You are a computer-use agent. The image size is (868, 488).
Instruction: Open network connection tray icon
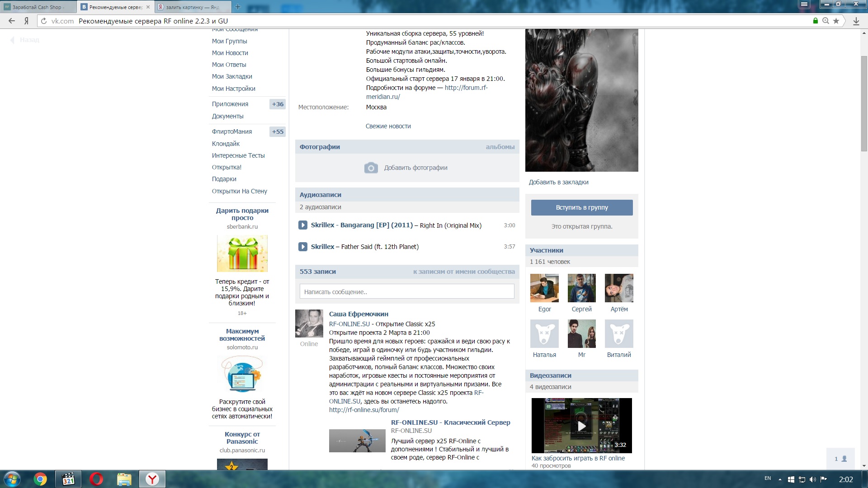pyautogui.click(x=802, y=479)
